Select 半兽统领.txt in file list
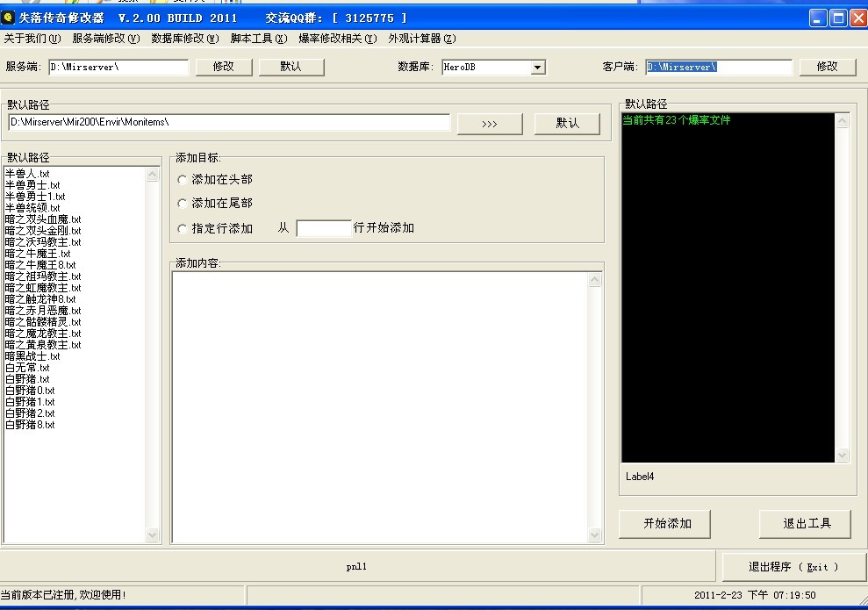 click(x=32, y=208)
